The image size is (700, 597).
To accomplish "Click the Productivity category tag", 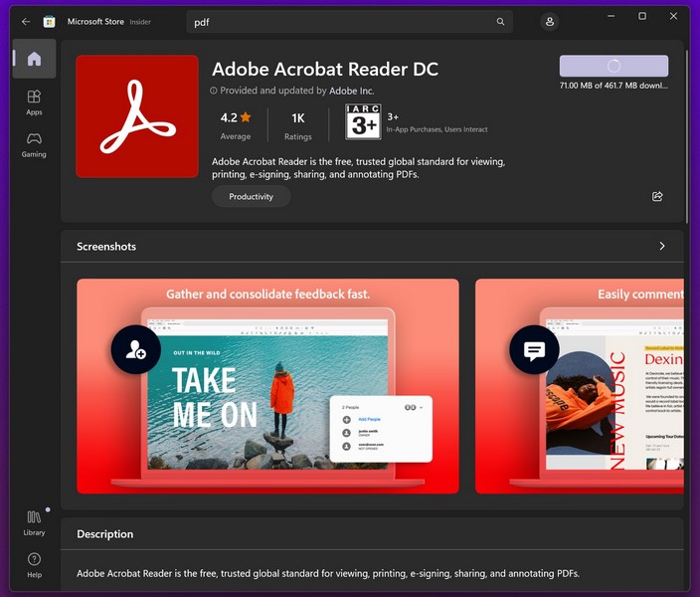I will pyautogui.click(x=251, y=197).
